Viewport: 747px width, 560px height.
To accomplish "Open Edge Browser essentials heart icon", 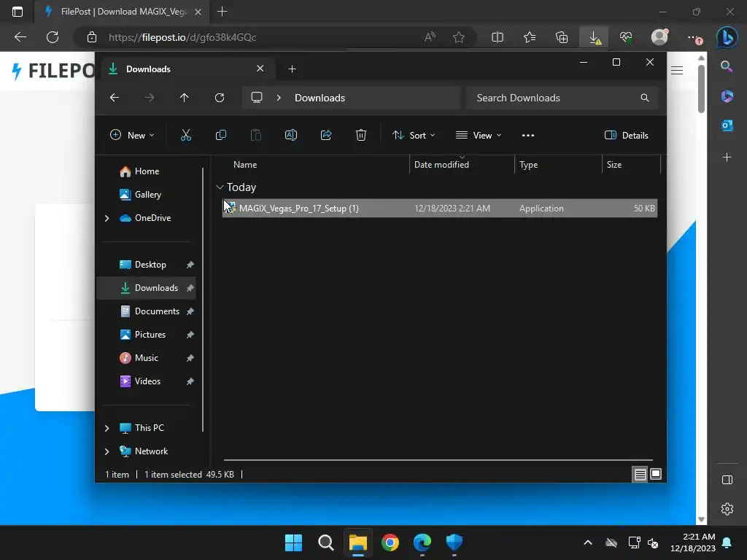I will click(x=626, y=37).
